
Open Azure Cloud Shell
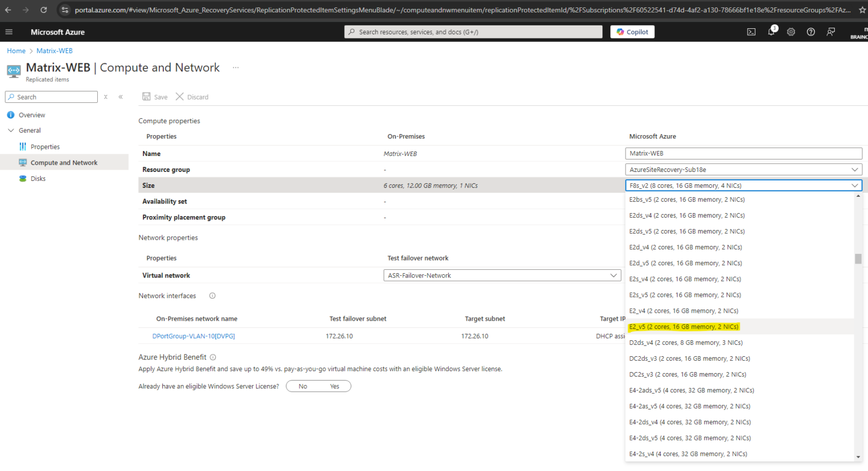coord(751,32)
